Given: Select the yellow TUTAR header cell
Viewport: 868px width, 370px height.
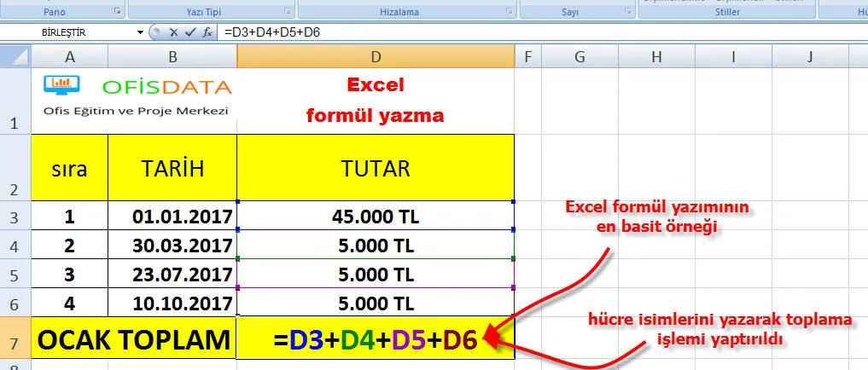Looking at the screenshot, I should [x=376, y=168].
